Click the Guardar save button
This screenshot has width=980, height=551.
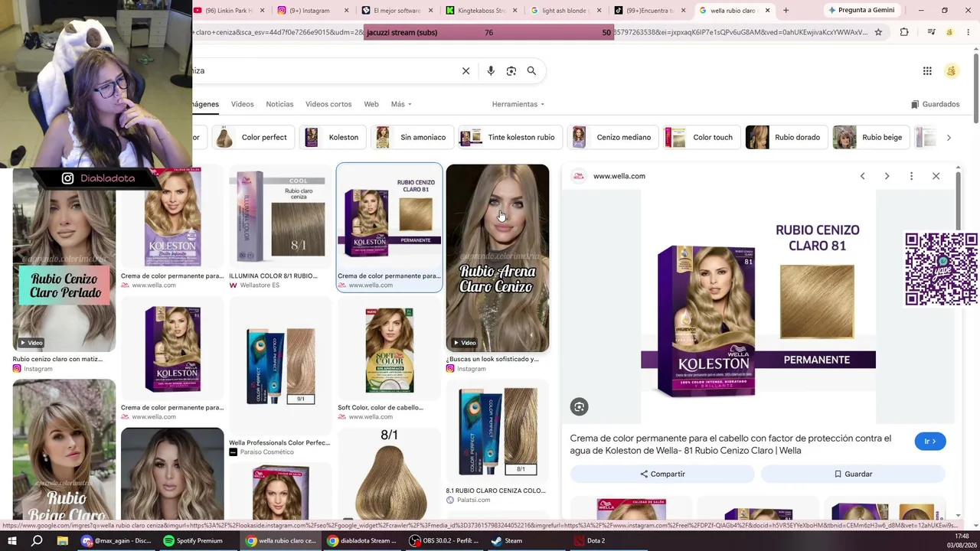853,474
